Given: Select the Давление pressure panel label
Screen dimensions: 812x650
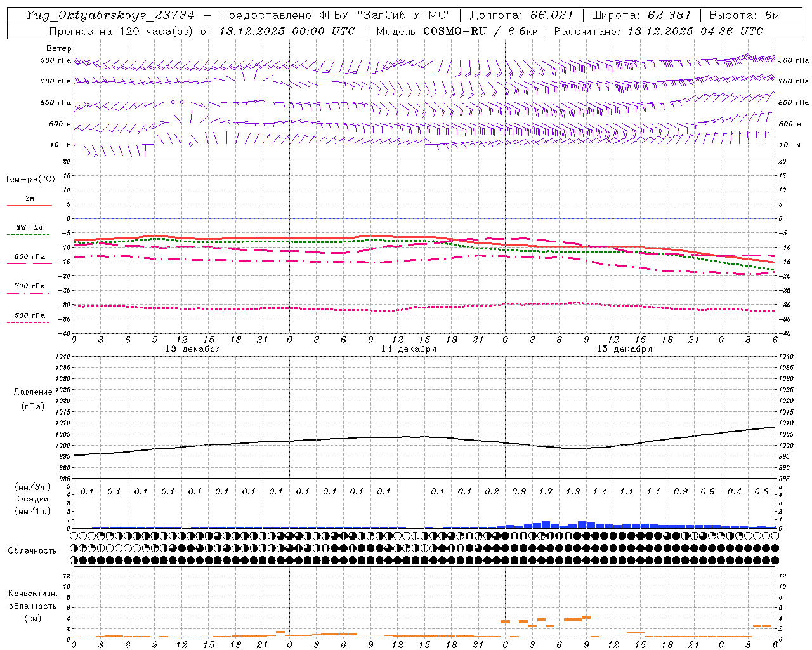Looking at the screenshot, I should tap(33, 392).
